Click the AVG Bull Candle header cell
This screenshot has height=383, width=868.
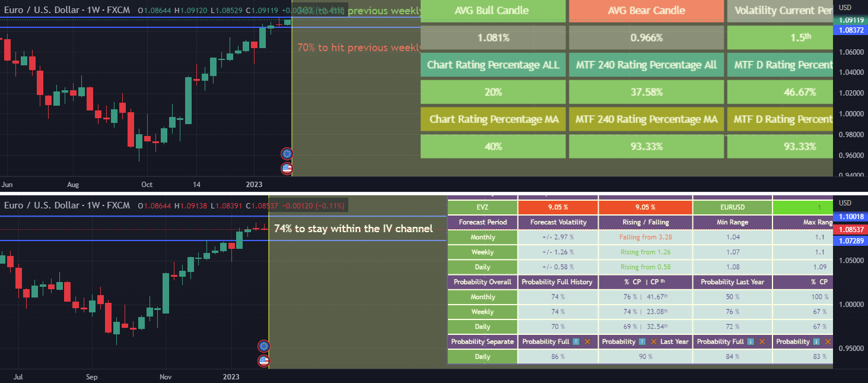click(492, 11)
